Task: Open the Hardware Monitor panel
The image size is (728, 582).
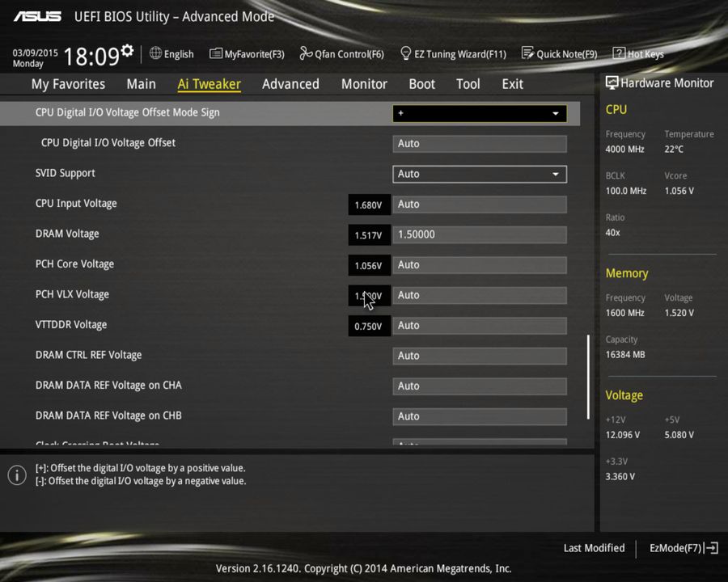Action: (x=660, y=82)
